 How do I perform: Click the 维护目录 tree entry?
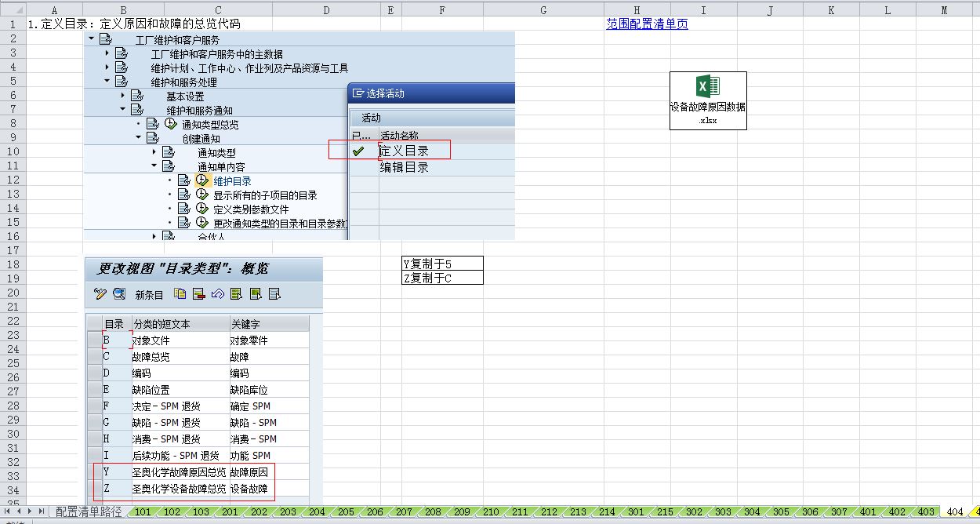point(232,181)
